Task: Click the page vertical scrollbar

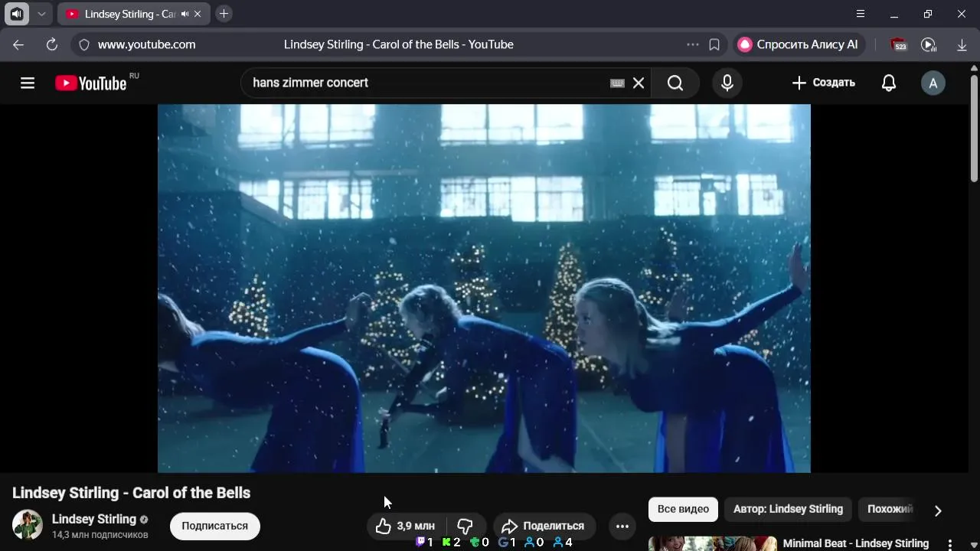Action: tap(974, 129)
